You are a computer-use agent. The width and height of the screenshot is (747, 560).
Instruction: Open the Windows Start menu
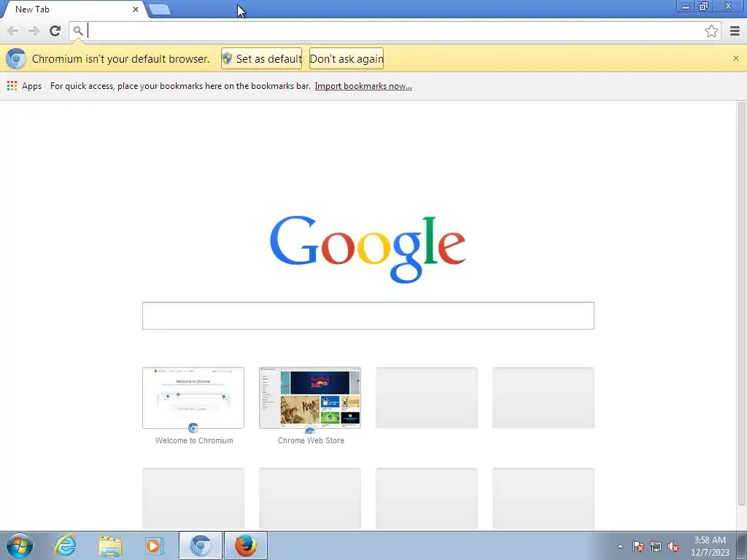click(x=19, y=545)
